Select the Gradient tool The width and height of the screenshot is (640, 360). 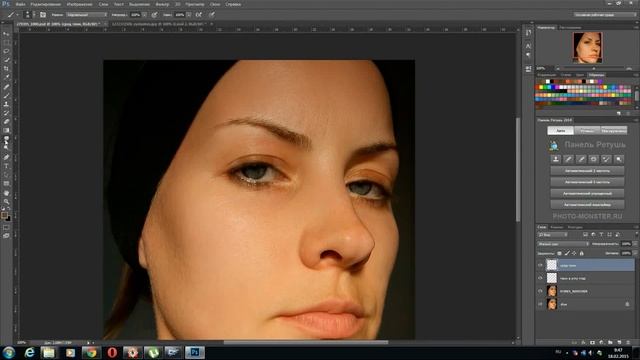(x=6, y=130)
